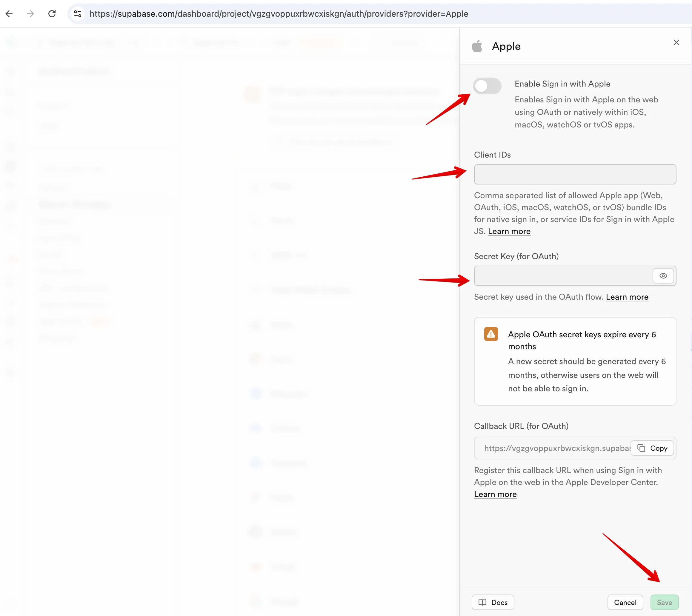Focus the Client IDs input field
Image resolution: width=692 pixels, height=616 pixels.
coord(575,174)
